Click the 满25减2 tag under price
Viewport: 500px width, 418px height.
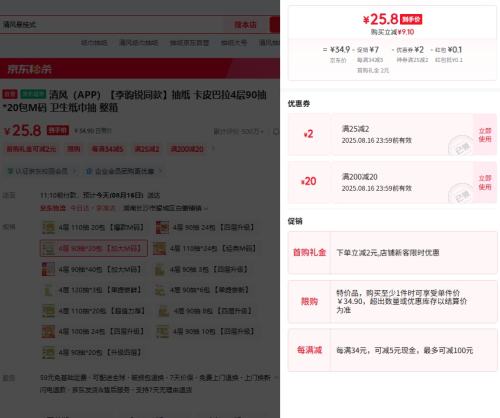coord(147,149)
